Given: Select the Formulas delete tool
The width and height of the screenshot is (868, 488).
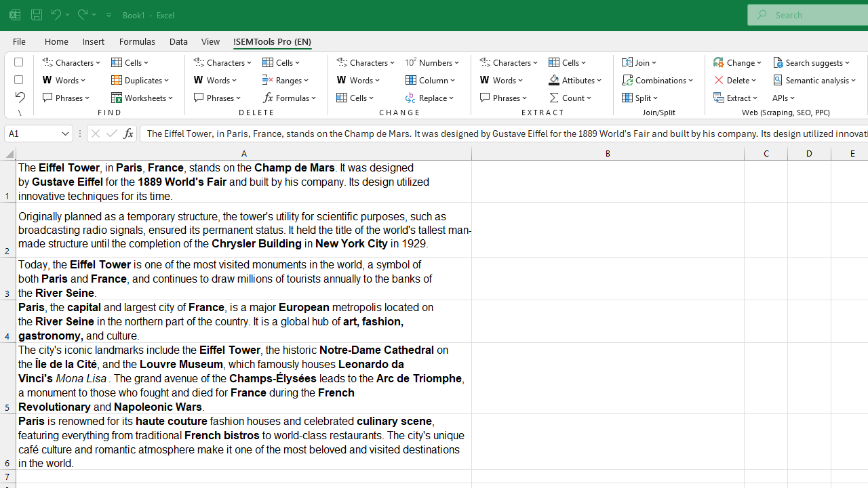Looking at the screenshot, I should point(290,97).
